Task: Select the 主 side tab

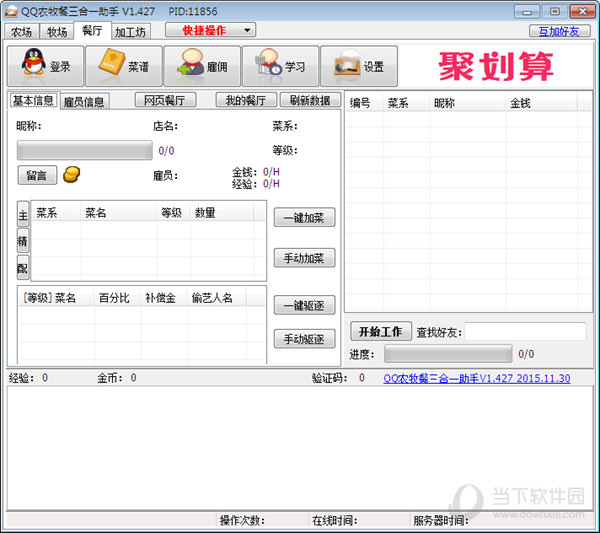Action: pos(23,214)
